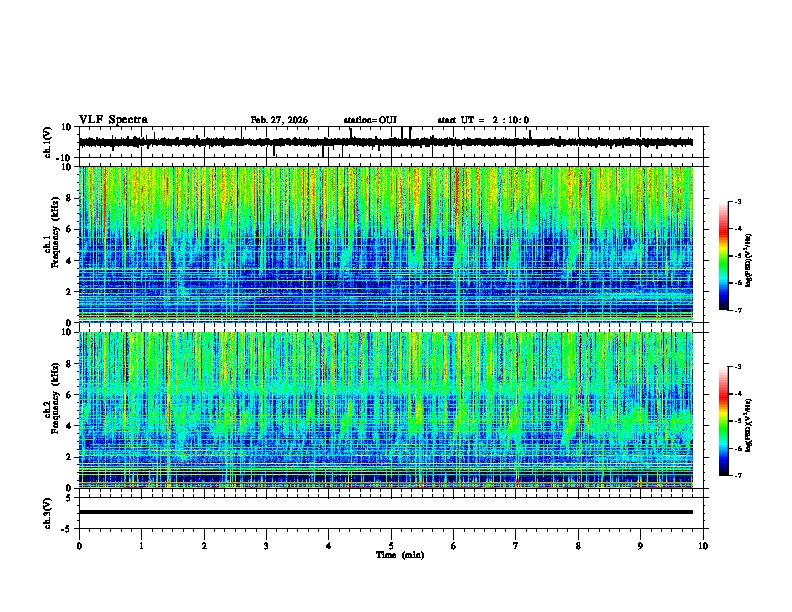The height and width of the screenshot is (612, 792).
Task: Click the "ch.1(V)" waveform axis label
Action: tap(48, 142)
